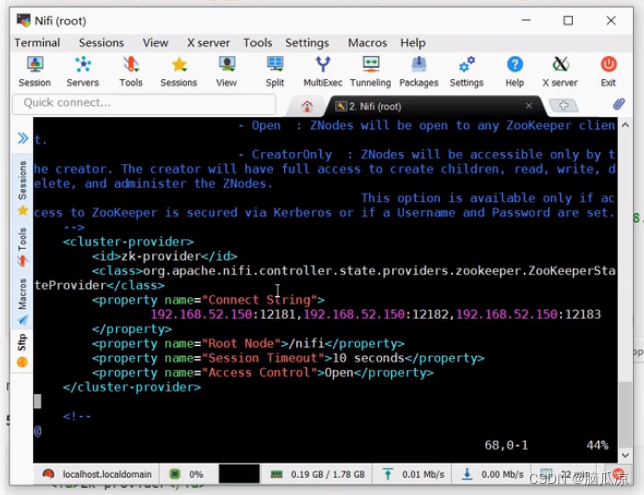Screen dimensions: 644x495
Task: Activate the Split terminal icon
Action: [275, 71]
